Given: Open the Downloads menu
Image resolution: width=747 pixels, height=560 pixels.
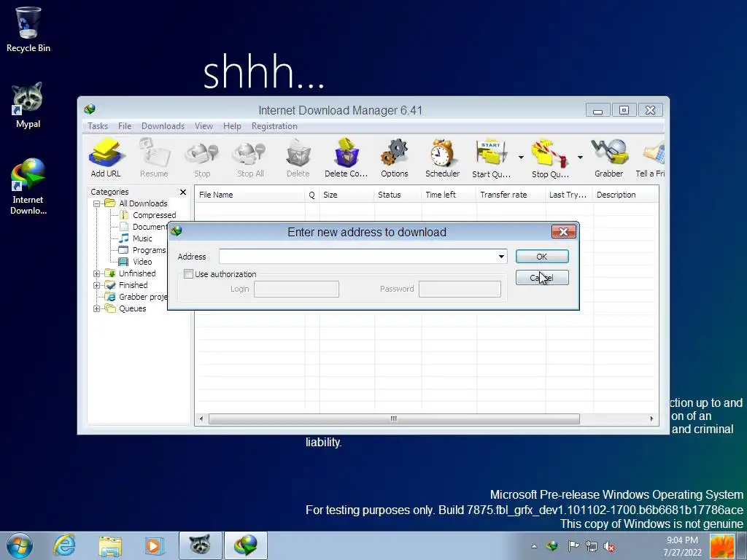Looking at the screenshot, I should (x=163, y=126).
